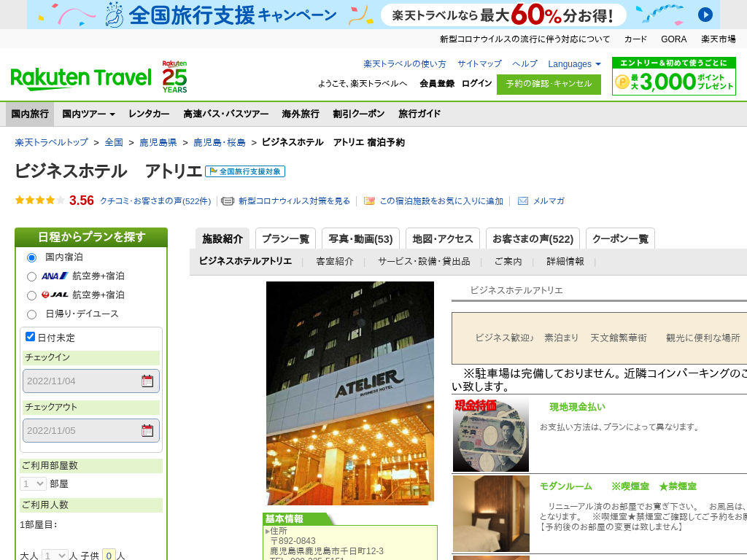The image size is (747, 560).
Task: Click the children count field
Action: point(109,555)
